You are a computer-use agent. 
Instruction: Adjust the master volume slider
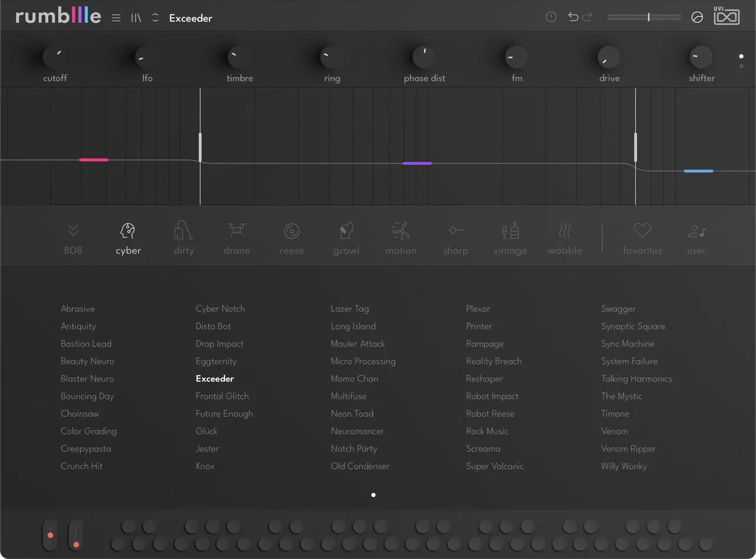click(x=645, y=17)
